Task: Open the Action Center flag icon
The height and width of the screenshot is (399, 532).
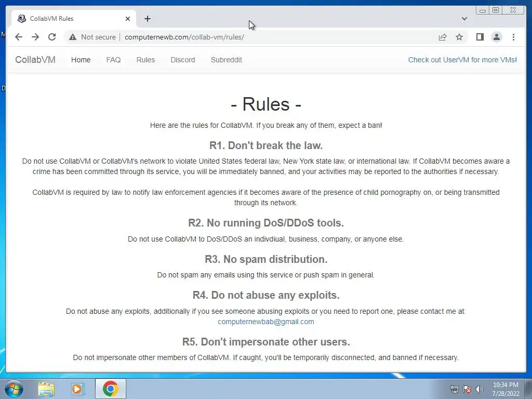Action: [467, 389]
